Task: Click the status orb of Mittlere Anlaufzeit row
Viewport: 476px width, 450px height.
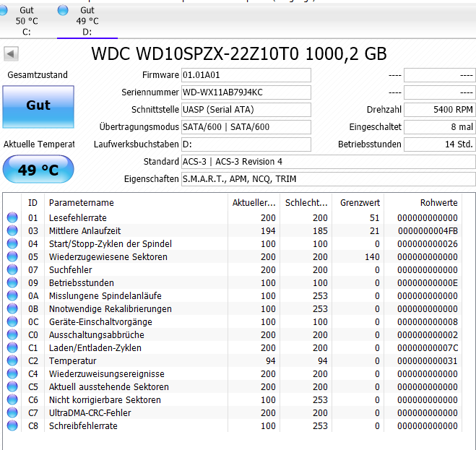Action: [12, 230]
